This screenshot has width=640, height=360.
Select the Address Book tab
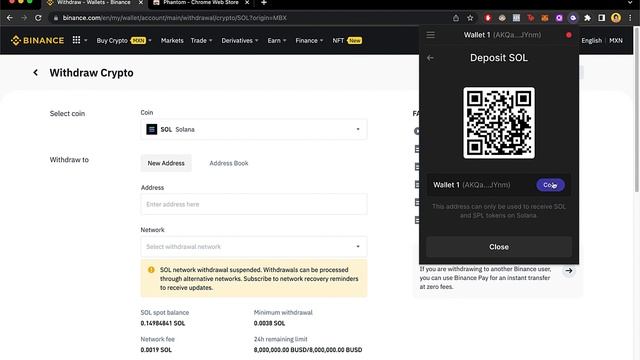(x=229, y=163)
